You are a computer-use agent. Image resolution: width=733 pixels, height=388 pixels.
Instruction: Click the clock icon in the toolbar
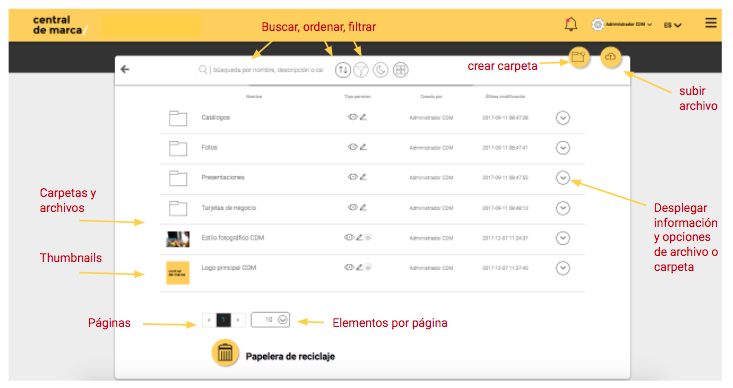click(381, 70)
